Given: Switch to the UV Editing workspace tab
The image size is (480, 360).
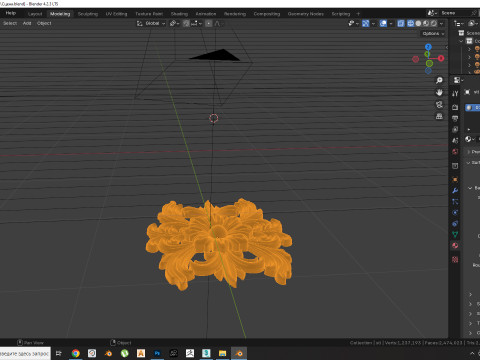Looking at the screenshot, I should pyautogui.click(x=116, y=14).
